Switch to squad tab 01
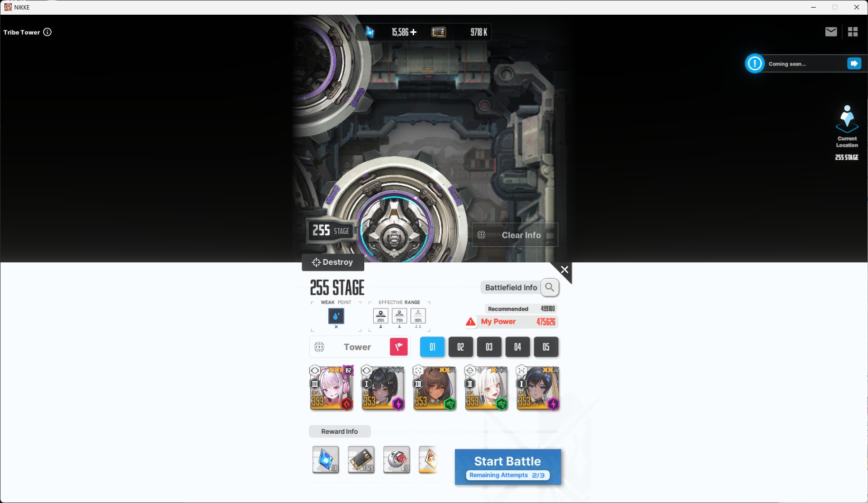868x503 pixels. (433, 347)
